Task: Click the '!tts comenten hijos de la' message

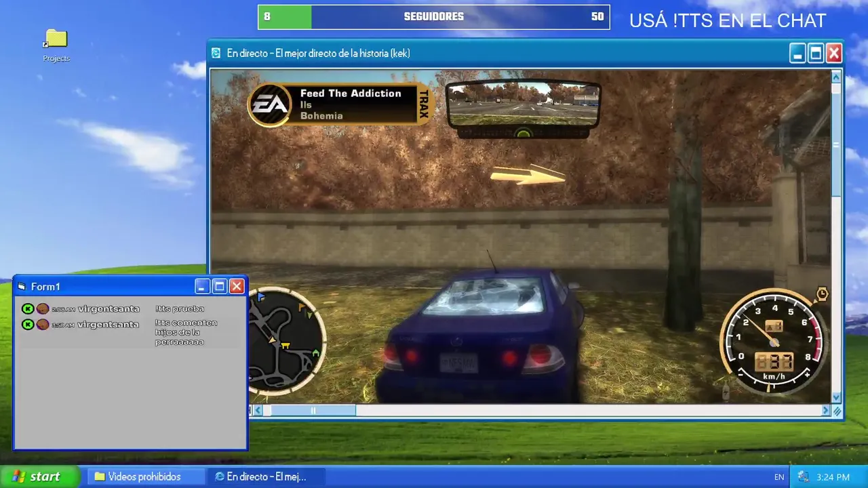Action: tap(186, 332)
